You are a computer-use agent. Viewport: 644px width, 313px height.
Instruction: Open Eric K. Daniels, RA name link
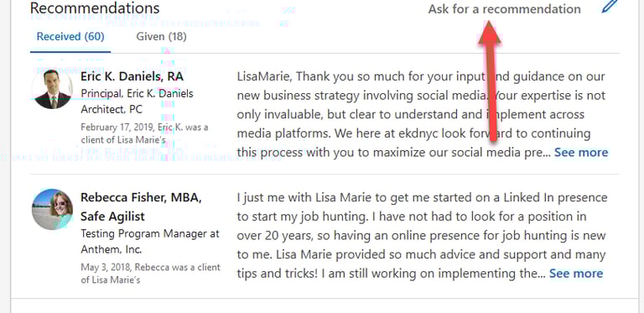pos(132,77)
